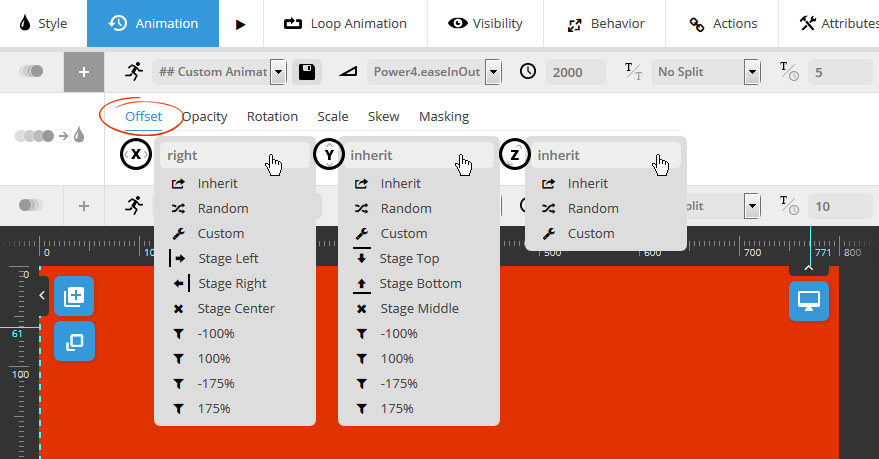The image size is (879, 459).
Task: Open the Visibility tab
Action: point(485,24)
